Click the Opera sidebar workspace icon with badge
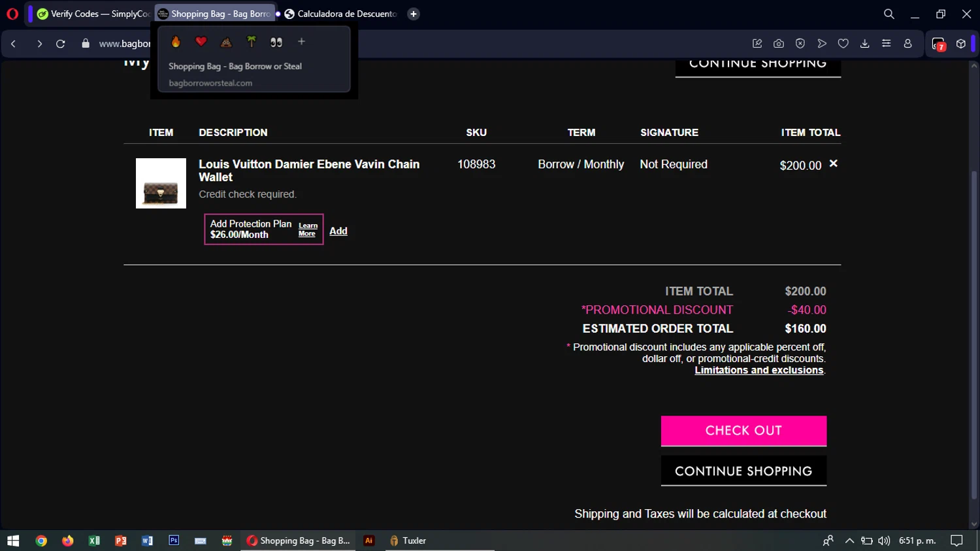 (939, 44)
